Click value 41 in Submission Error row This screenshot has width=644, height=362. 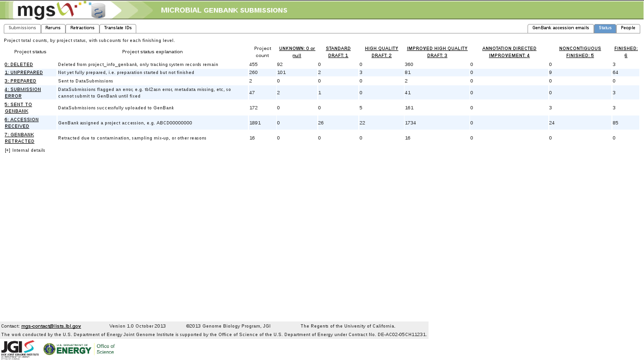point(408,93)
